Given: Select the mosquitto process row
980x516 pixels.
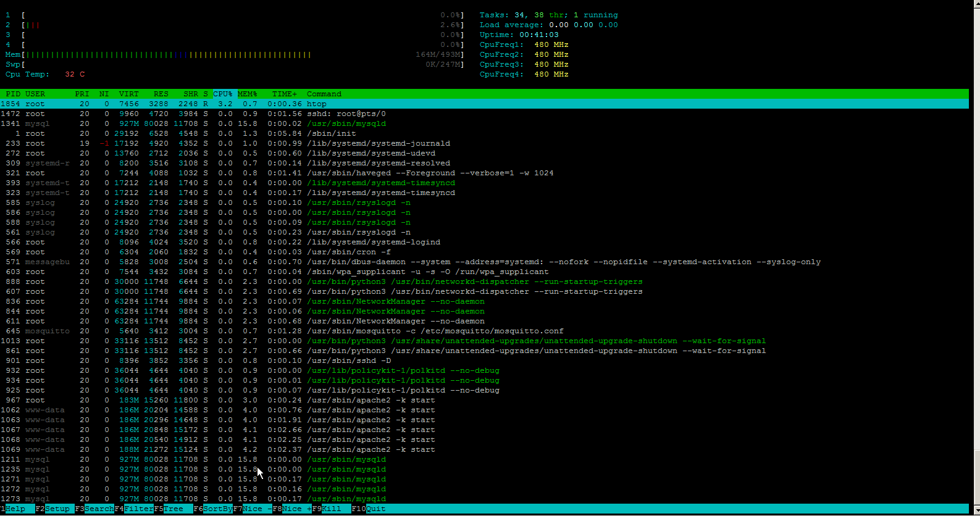Looking at the screenshot, I should [x=371, y=331].
